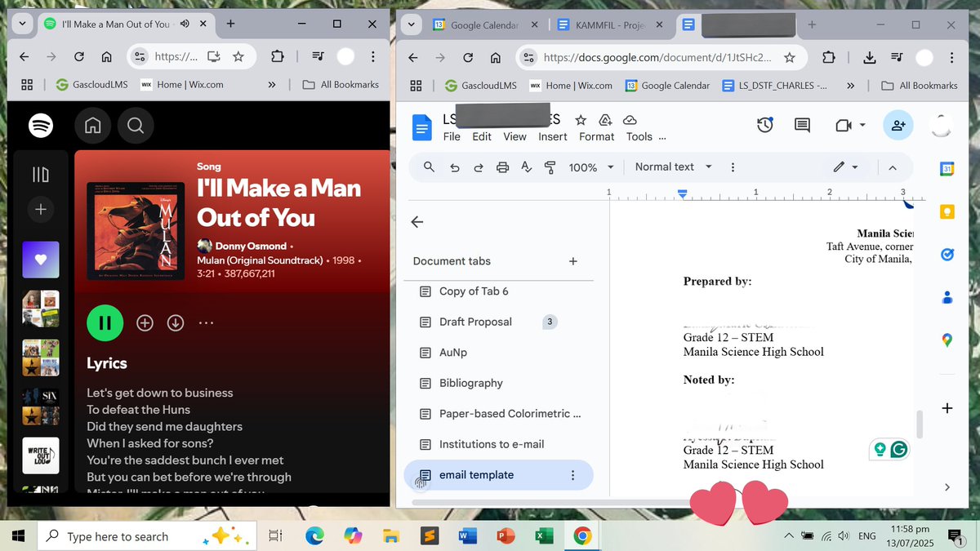The image size is (980, 551).
Task: Click the Spotify logo icon
Action: click(41, 125)
